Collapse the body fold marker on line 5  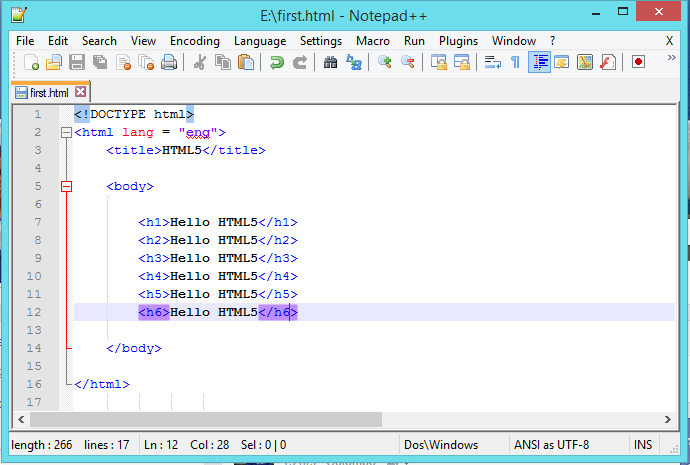[x=66, y=187]
